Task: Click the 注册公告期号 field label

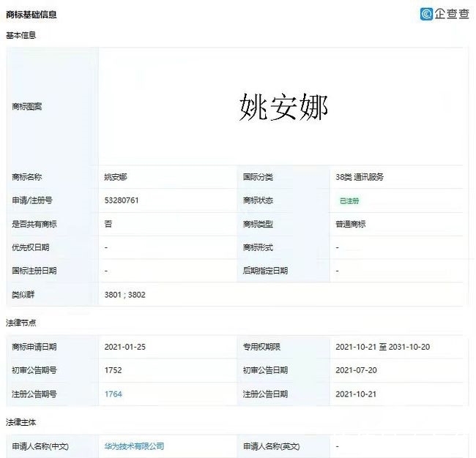Action: pyautogui.click(x=34, y=394)
